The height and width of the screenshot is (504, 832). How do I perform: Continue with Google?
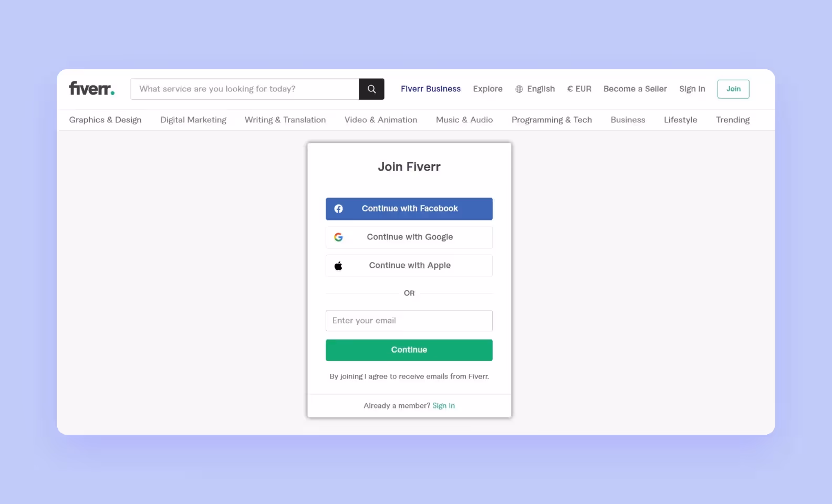[409, 237]
